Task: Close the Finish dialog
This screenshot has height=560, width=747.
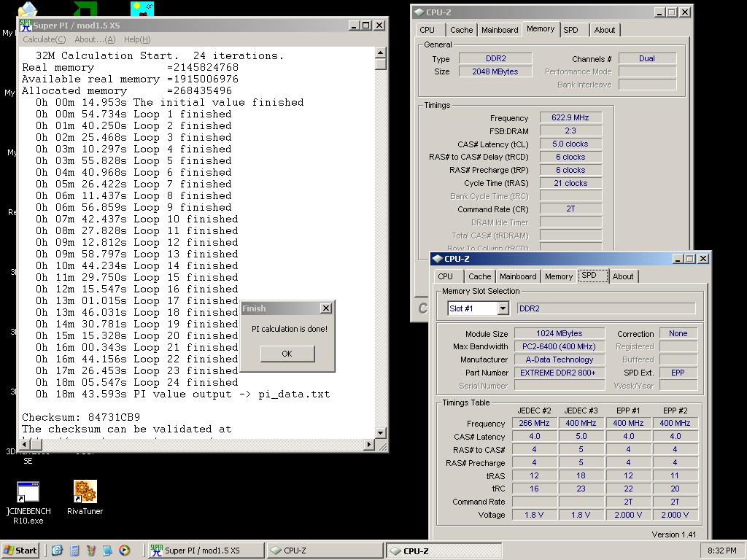Action: point(326,308)
